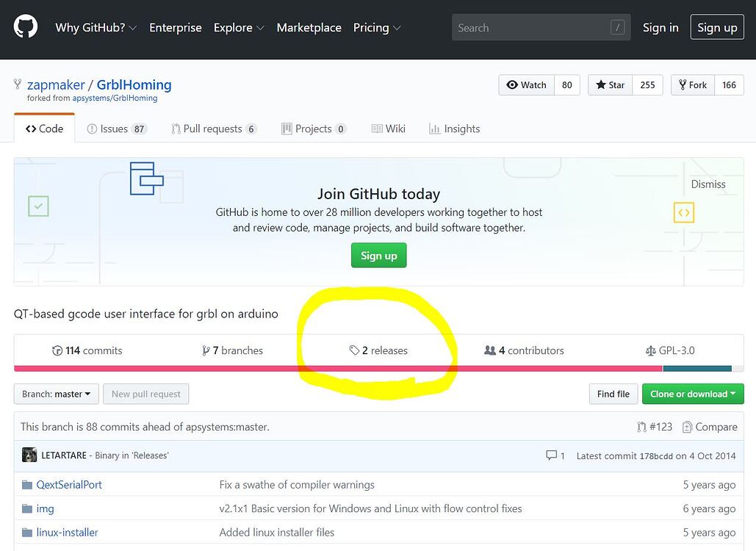Image resolution: width=756 pixels, height=551 pixels.
Task: Go to the Wiki tab
Action: pos(389,129)
